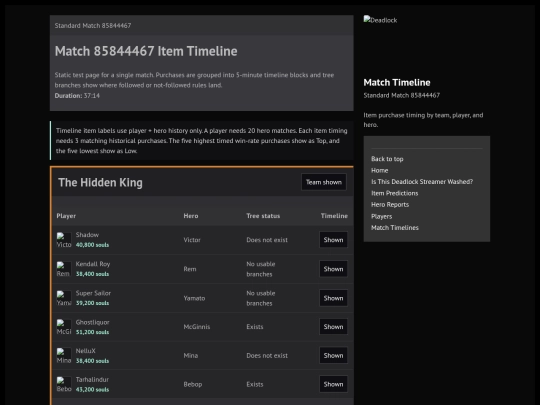The image size is (540, 405).
Task: Click hero name Victor in table
Action: click(192, 240)
